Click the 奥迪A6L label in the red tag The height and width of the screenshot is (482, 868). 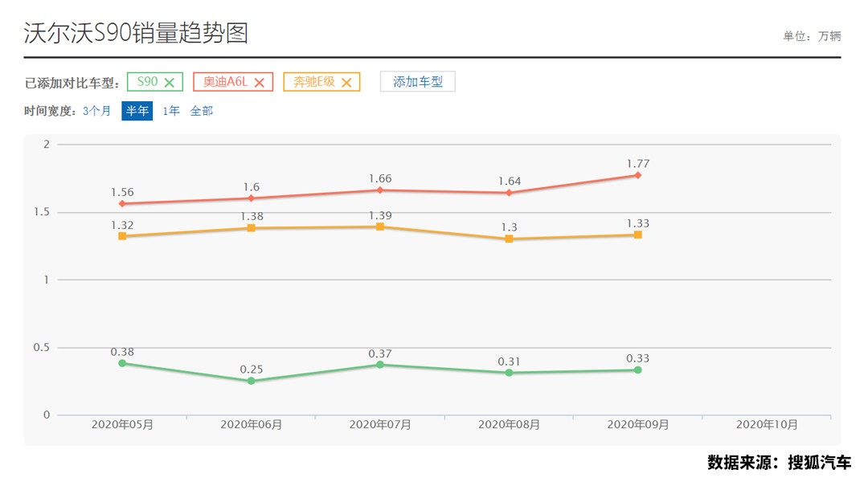pyautogui.click(x=225, y=82)
